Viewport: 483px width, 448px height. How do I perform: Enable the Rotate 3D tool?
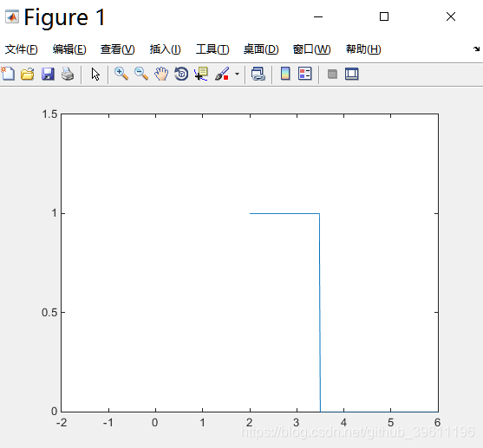(181, 74)
